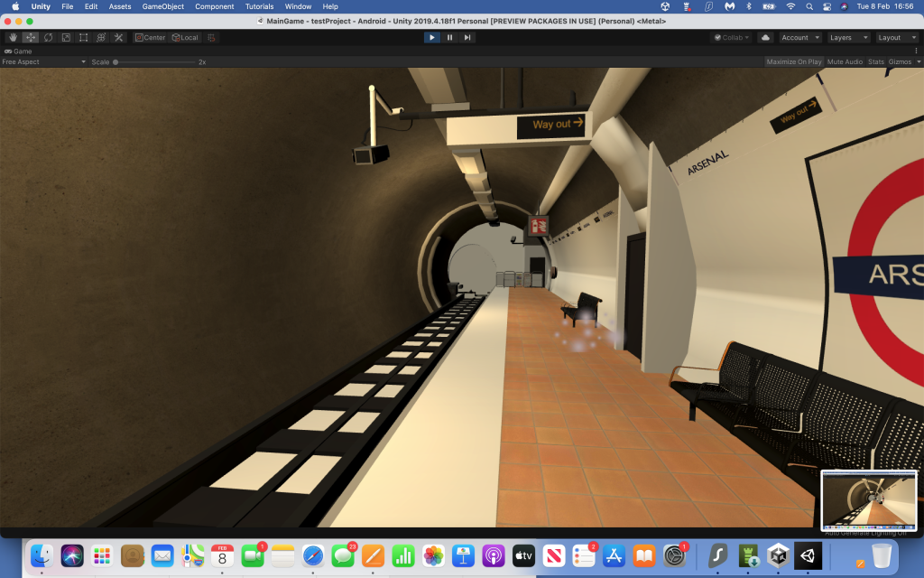
Task: Open Launchpad from the Dock
Action: [x=103, y=555]
